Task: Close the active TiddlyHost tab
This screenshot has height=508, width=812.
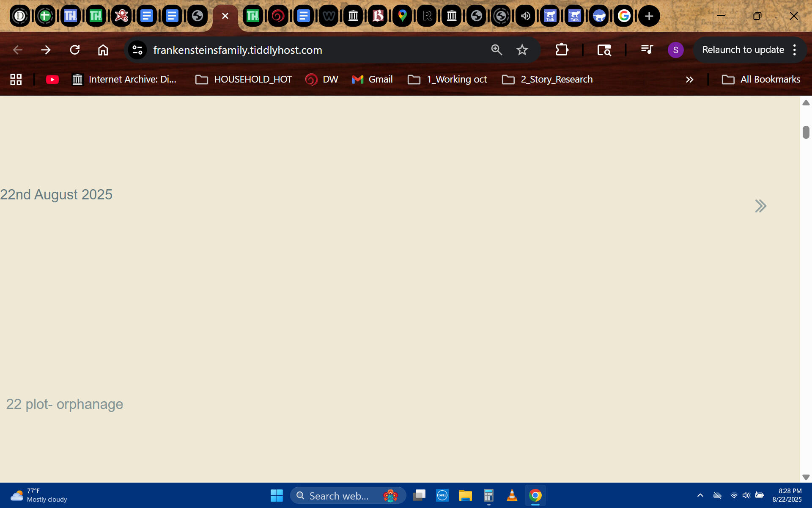Action: (x=225, y=16)
